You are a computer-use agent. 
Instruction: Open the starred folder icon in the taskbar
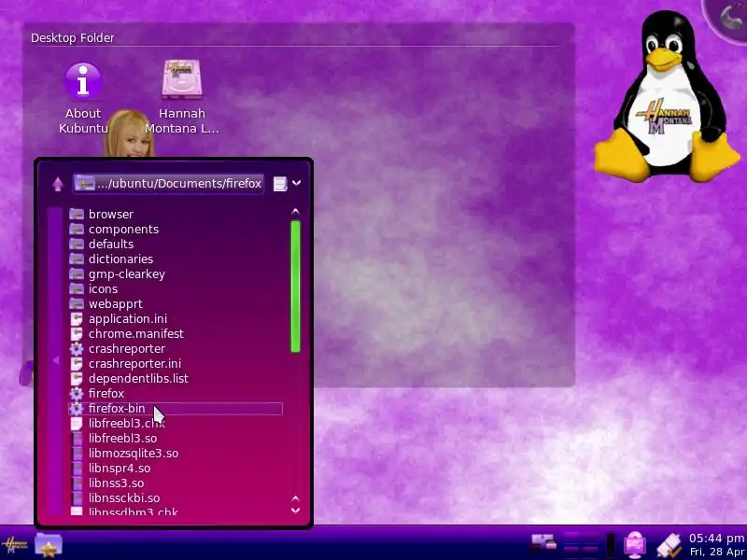pyautogui.click(x=49, y=545)
